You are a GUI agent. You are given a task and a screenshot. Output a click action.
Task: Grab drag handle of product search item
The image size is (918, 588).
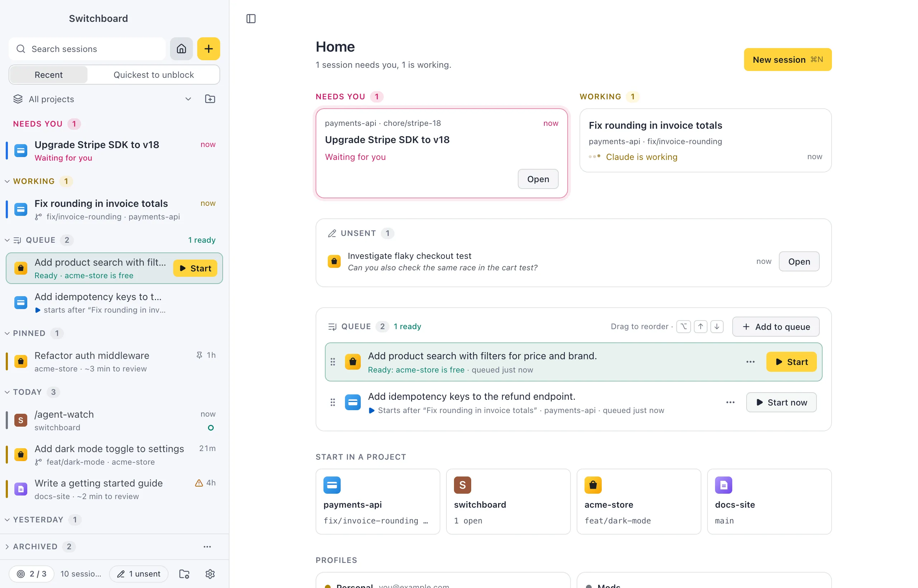point(333,361)
